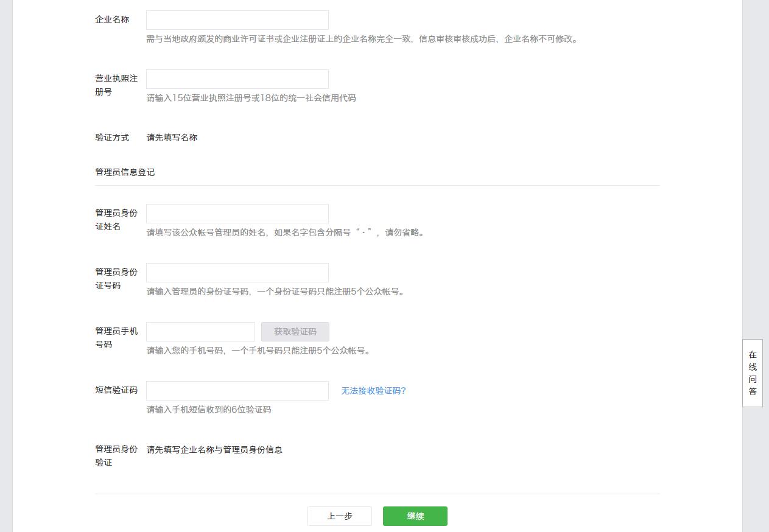
Task: Click the 管理员身份证姓名 input field
Action: click(237, 214)
